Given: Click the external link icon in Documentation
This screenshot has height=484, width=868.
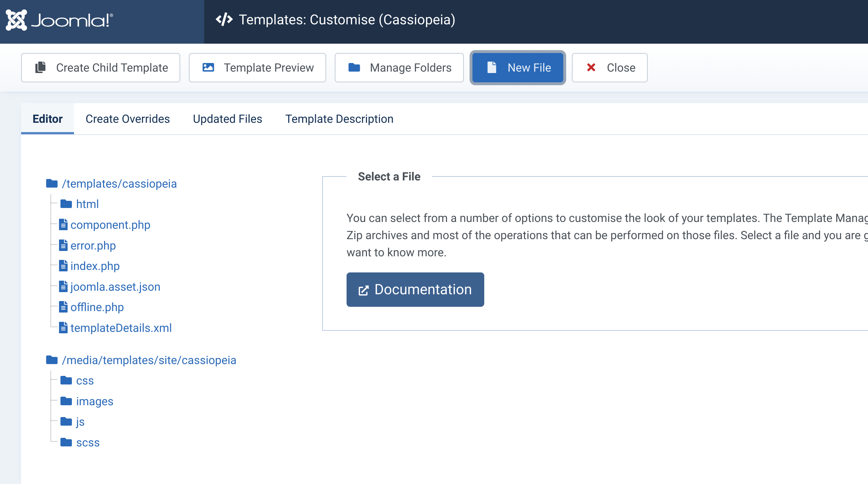Looking at the screenshot, I should 363,290.
